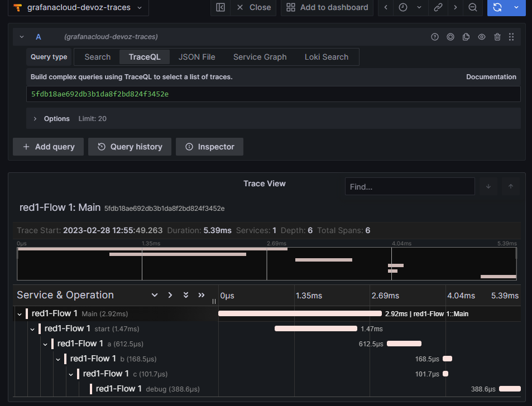
Task: Collapse the red1-Flow 1 Main span
Action: [20, 314]
